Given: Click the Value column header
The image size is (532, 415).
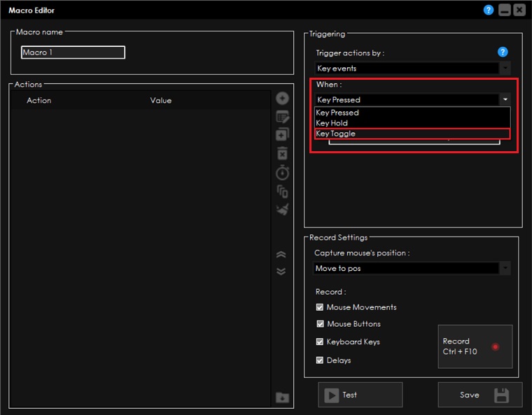Looking at the screenshot, I should [161, 101].
